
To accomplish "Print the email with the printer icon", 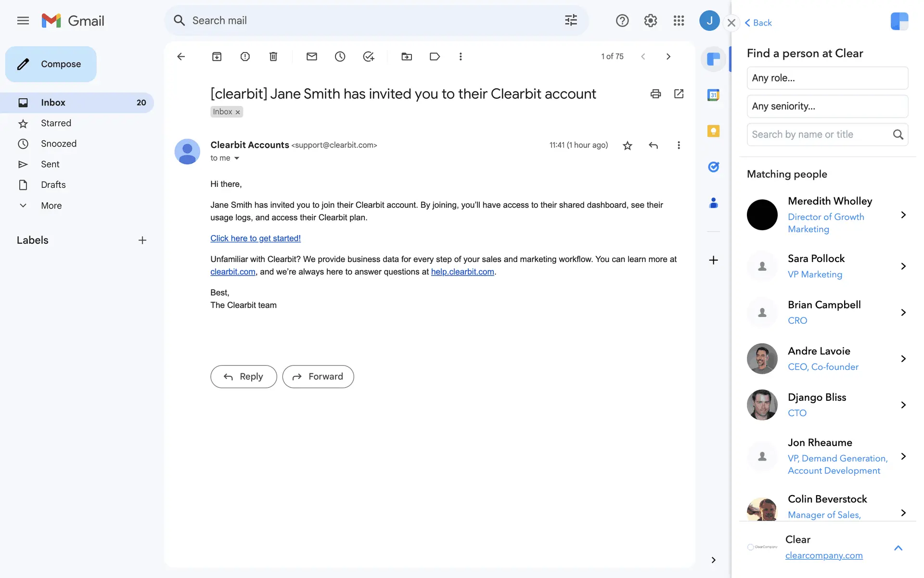I will 655,94.
